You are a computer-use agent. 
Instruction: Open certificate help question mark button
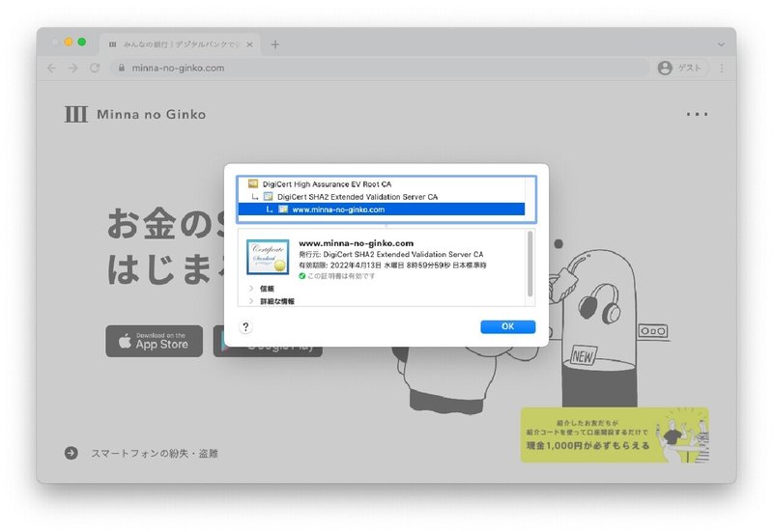pyautogui.click(x=245, y=326)
